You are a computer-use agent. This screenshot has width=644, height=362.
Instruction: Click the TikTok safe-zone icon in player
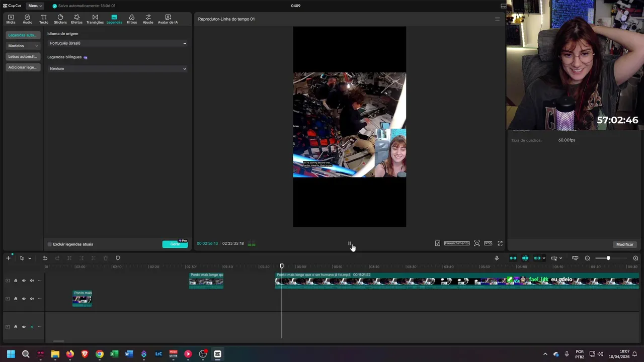(x=438, y=243)
